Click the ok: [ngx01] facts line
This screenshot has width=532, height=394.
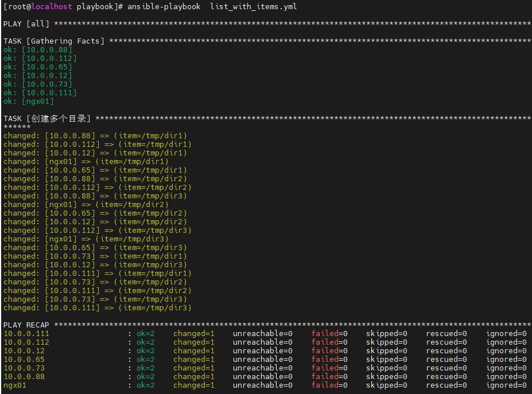click(x=29, y=101)
